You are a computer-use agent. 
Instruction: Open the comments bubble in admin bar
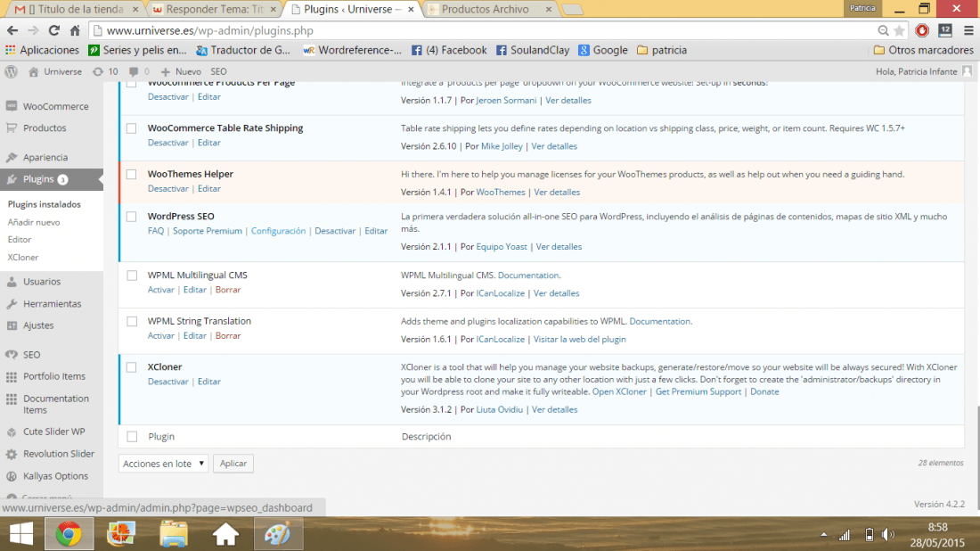[139, 71]
